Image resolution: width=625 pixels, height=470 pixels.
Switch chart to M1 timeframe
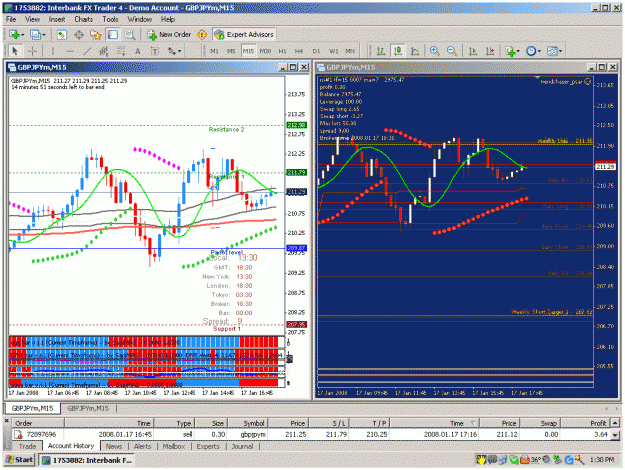coord(214,51)
